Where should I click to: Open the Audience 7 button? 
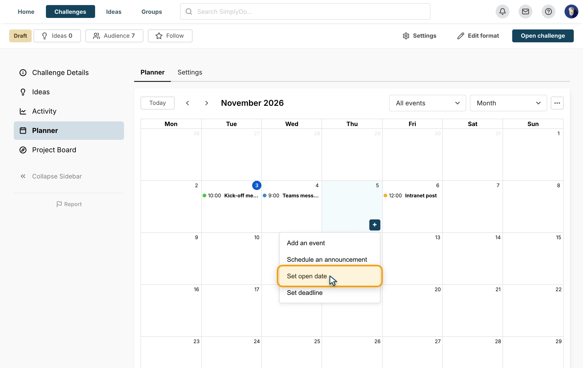pyautogui.click(x=114, y=36)
